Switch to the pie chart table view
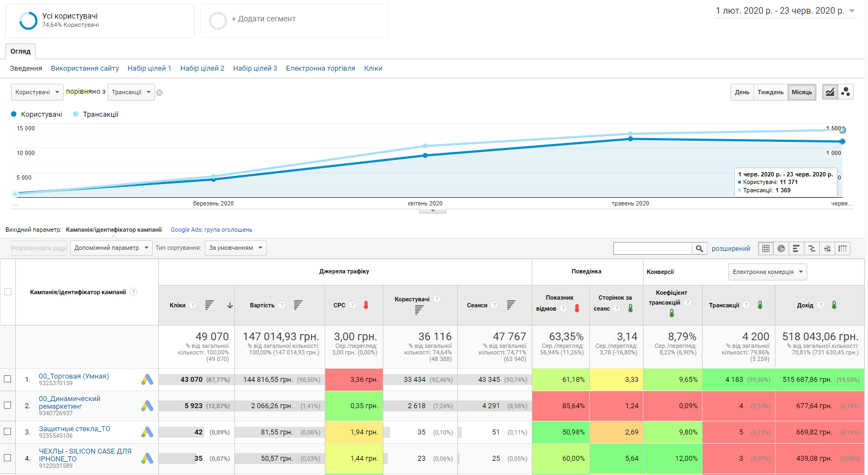 point(781,249)
